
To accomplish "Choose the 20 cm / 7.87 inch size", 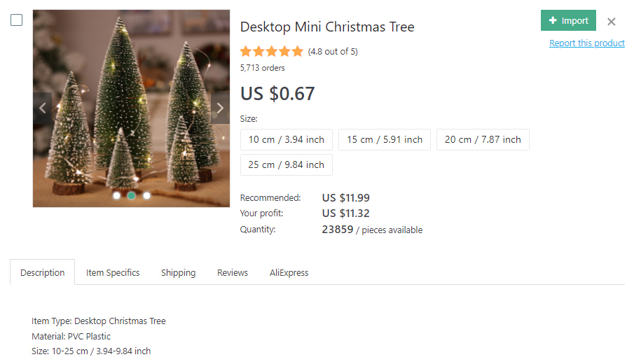I will tap(483, 139).
